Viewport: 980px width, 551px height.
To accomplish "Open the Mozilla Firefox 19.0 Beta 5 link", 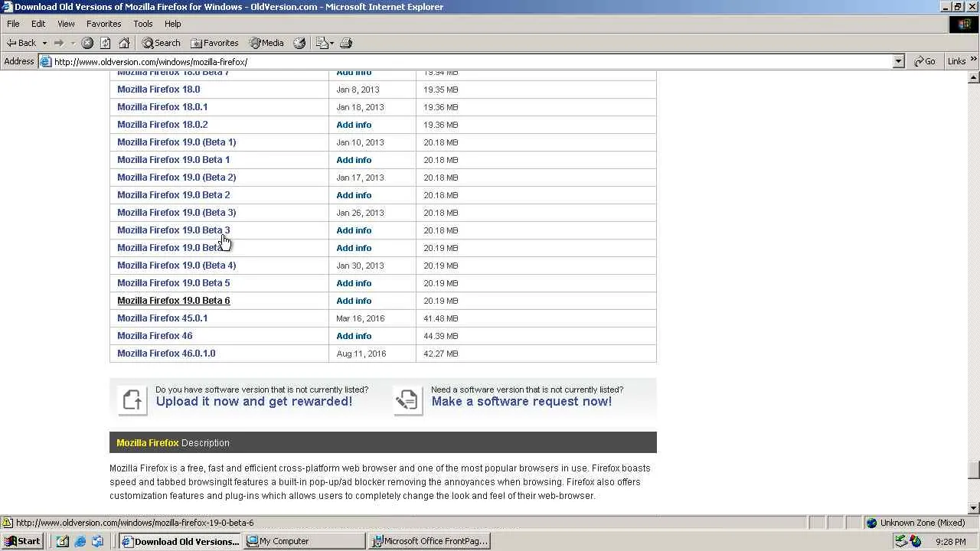I will click(x=173, y=283).
